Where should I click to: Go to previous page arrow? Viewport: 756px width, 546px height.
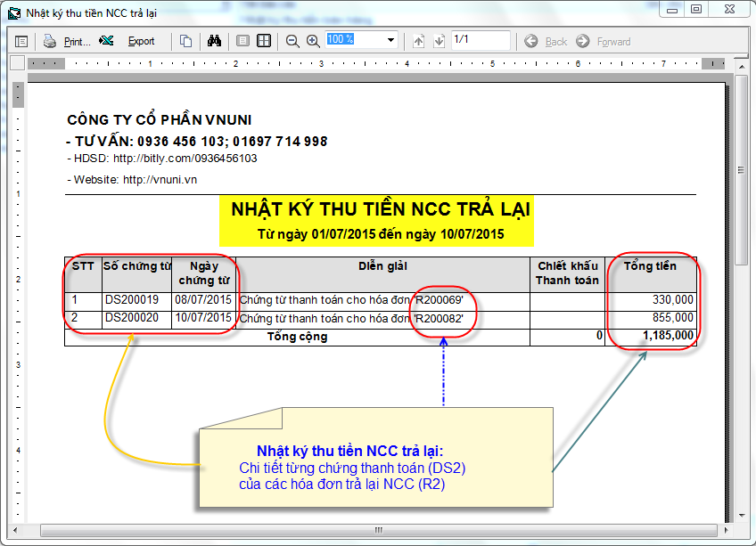(x=419, y=41)
